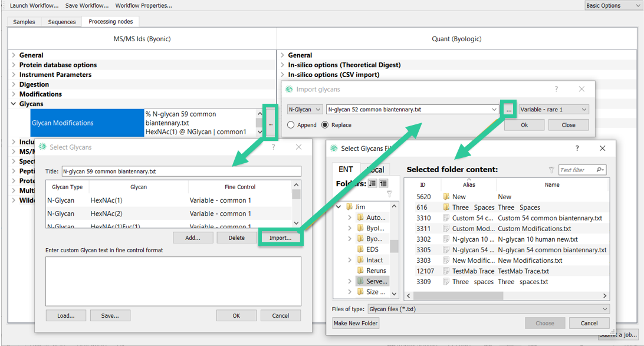
Task: Select the Jim folder icon in tree
Action: (x=350, y=207)
